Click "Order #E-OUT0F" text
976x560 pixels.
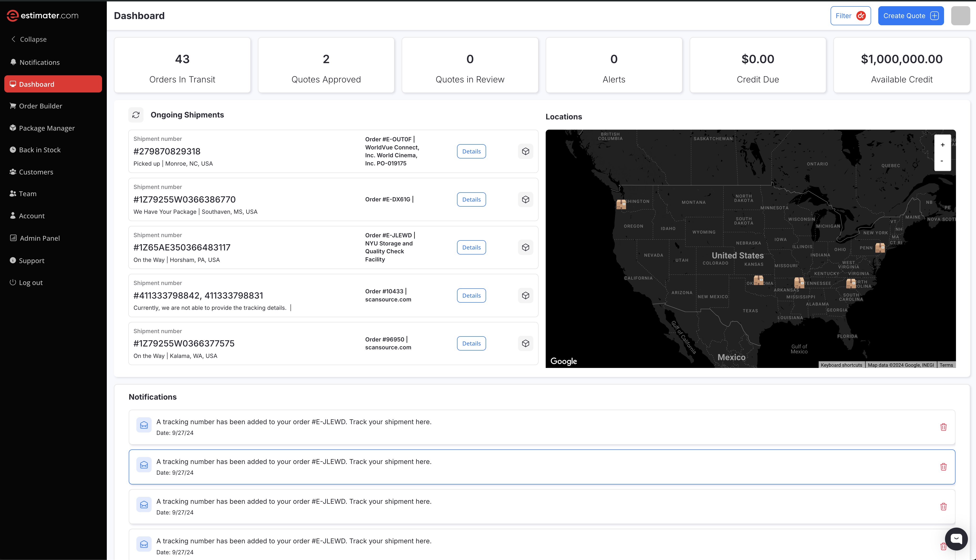point(388,139)
